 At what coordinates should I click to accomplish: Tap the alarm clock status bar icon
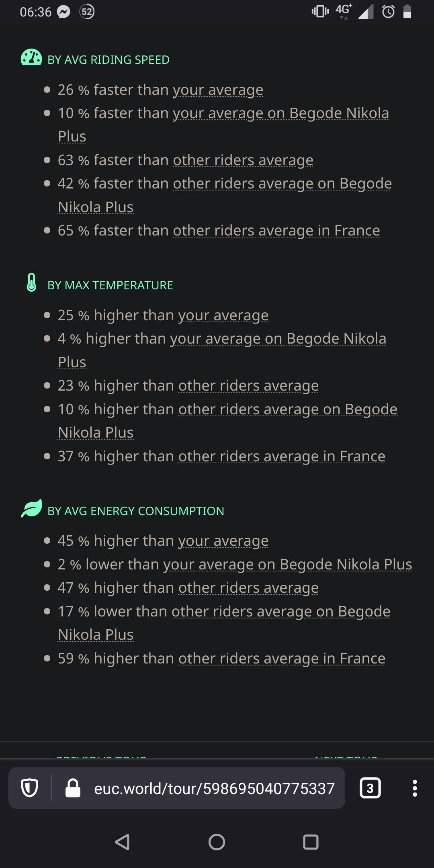point(388,12)
